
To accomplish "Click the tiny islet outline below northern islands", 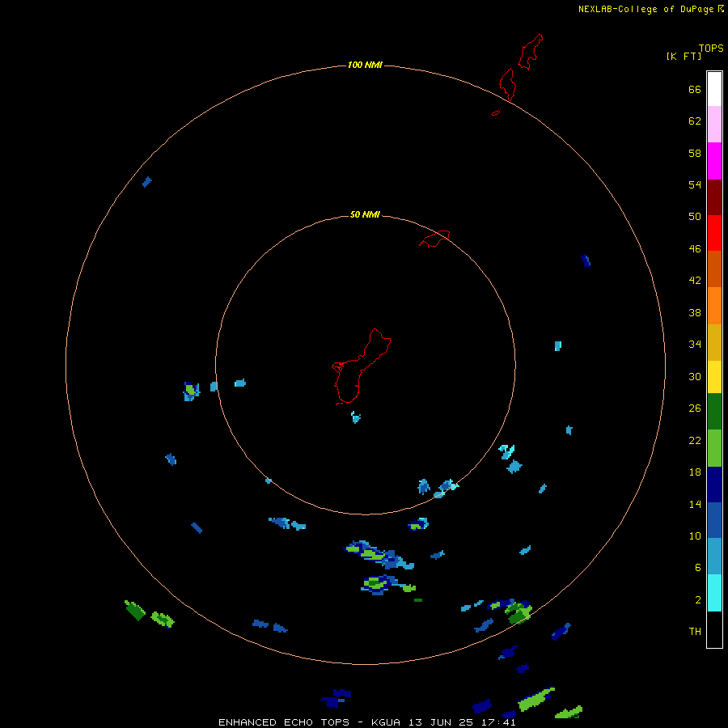I will [496, 112].
